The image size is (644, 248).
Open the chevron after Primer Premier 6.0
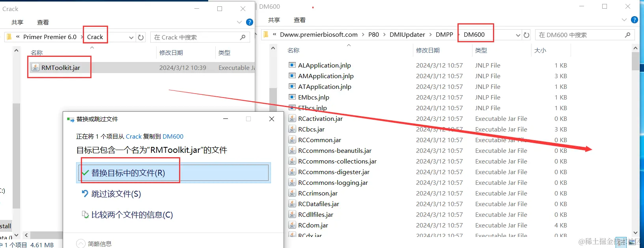(82, 37)
